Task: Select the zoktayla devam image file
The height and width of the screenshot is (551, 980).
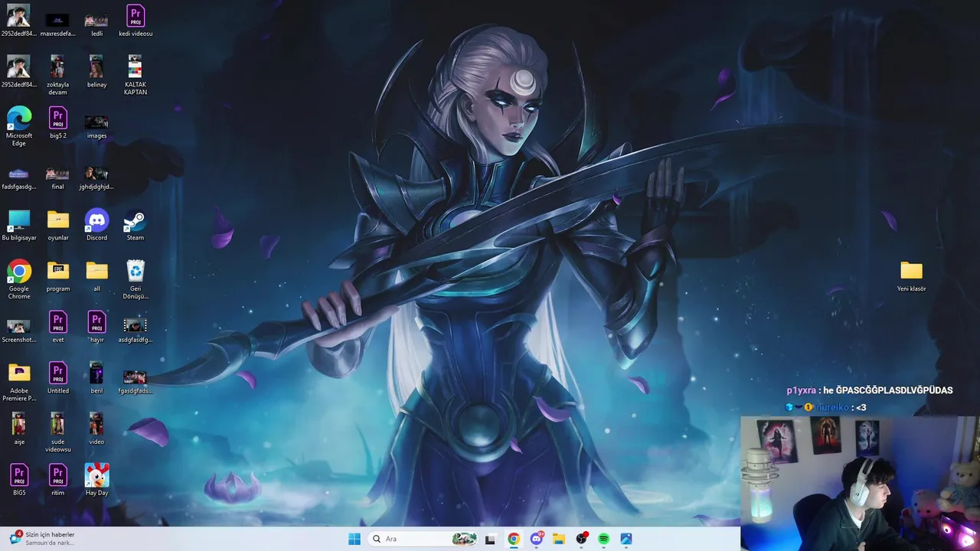Action: tap(57, 75)
